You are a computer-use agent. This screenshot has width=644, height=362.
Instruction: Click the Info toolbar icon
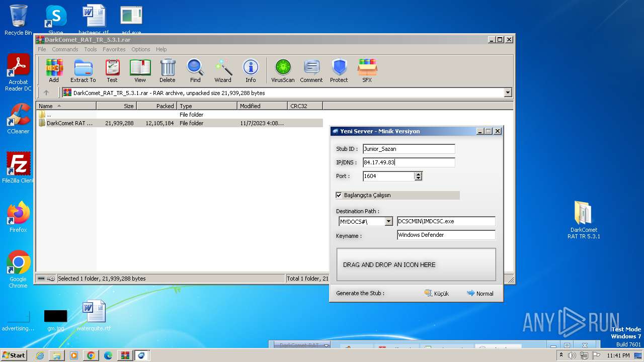251,71
